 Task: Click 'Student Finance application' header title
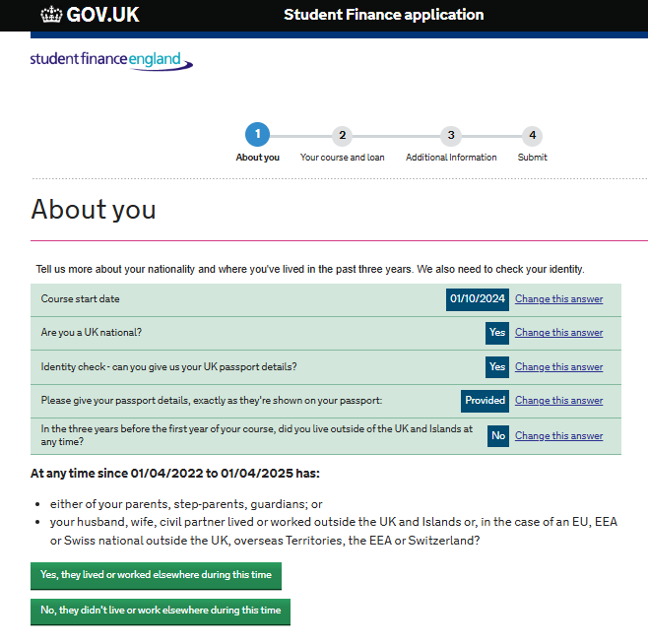pos(383,15)
